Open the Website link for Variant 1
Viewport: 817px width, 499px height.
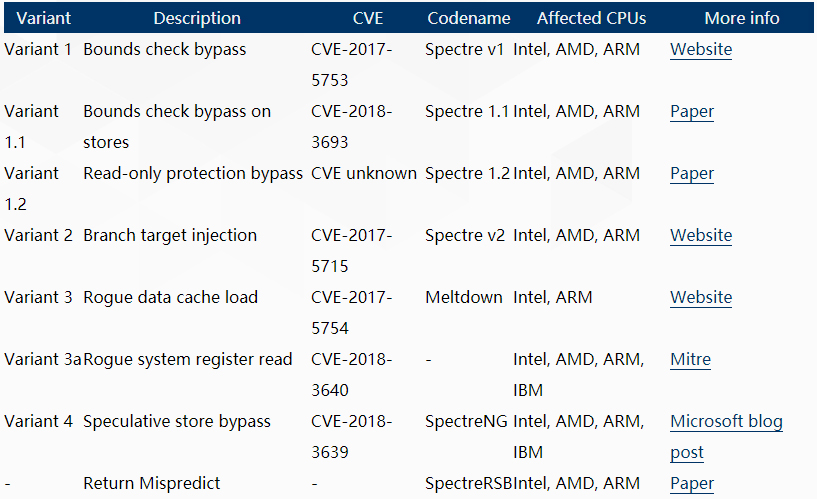(x=701, y=49)
